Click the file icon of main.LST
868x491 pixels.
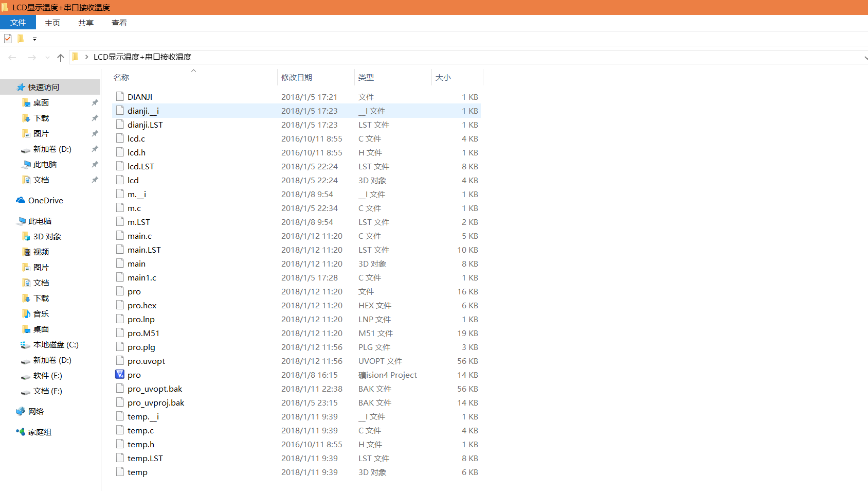click(120, 249)
